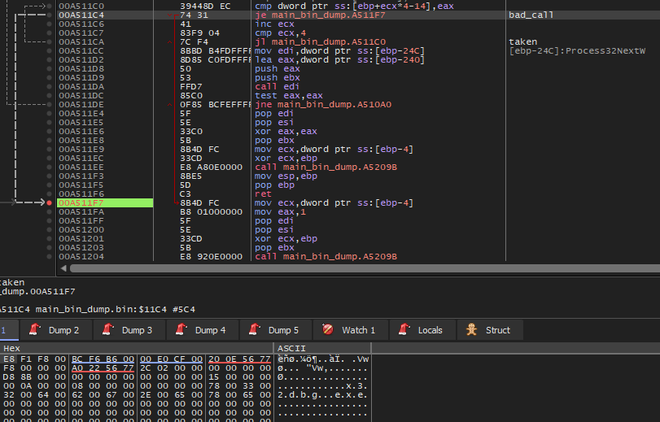
Task: Click the Dump 3 tab icon
Action: click(108, 329)
